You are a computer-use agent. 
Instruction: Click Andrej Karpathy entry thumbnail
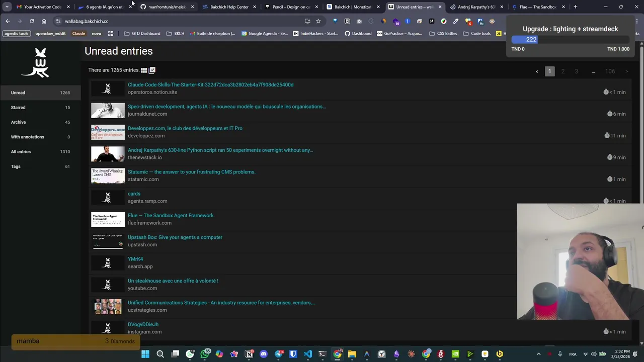(x=108, y=154)
